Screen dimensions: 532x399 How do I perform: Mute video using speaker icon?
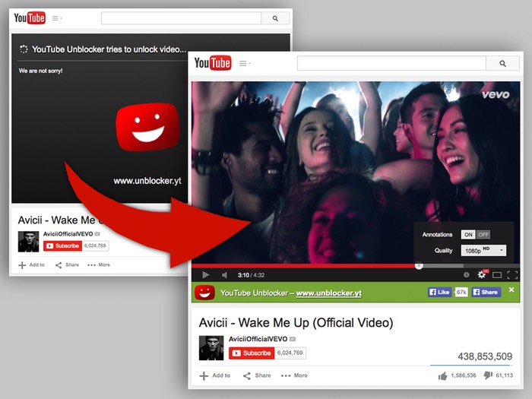pos(224,275)
